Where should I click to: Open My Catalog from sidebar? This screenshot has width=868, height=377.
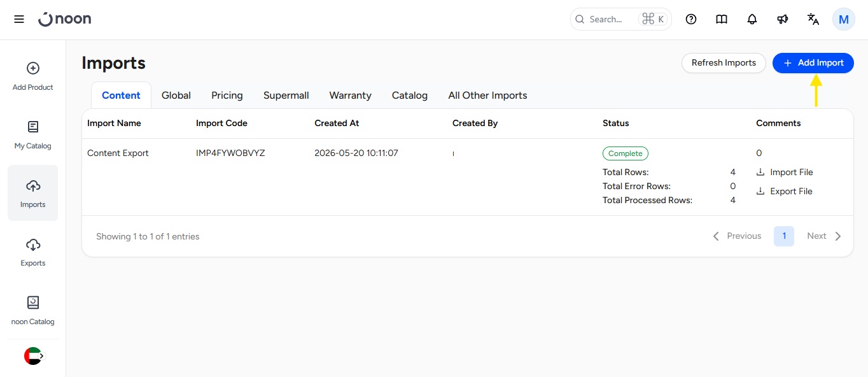[x=33, y=135]
